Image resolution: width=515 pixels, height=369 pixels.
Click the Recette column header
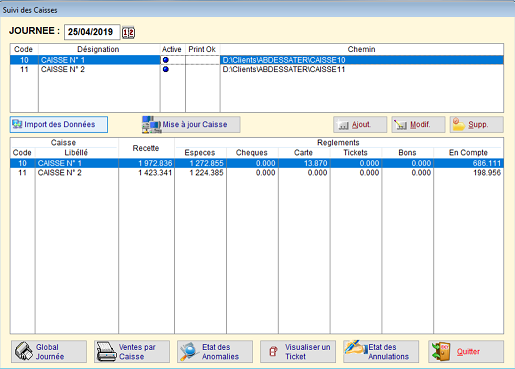click(x=146, y=148)
